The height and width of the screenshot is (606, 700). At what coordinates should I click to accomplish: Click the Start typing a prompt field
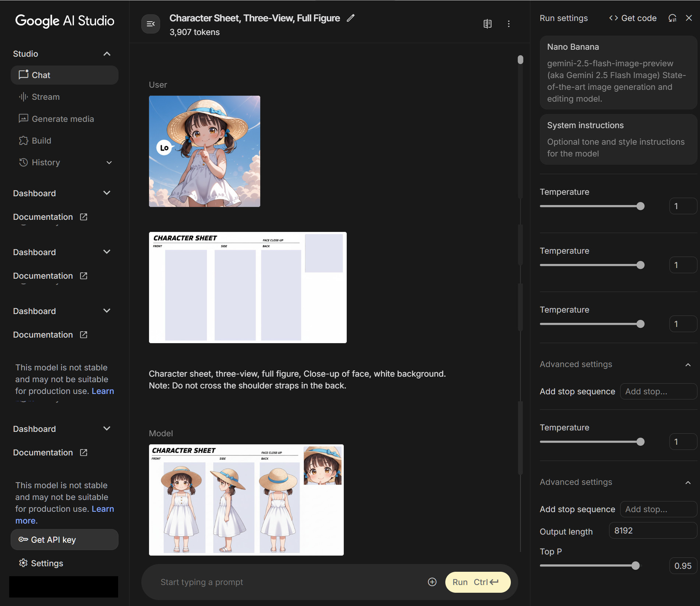tap(287, 582)
